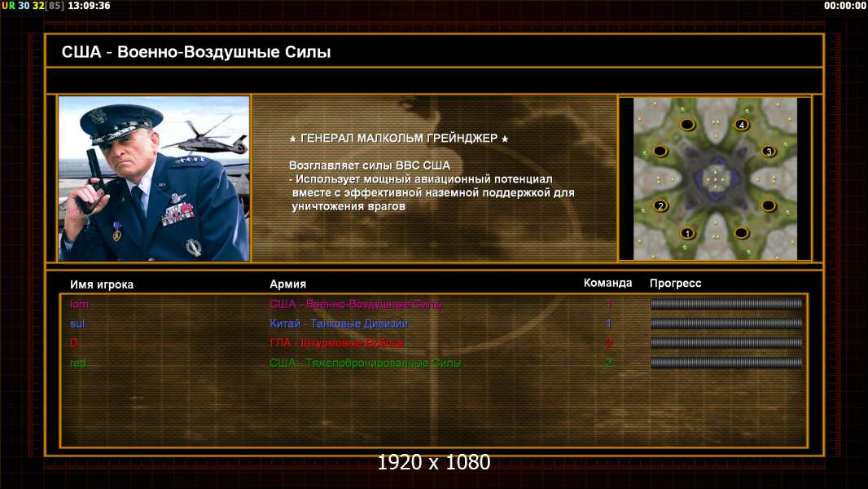
Task: Click team number in red's row
Action: pos(609,363)
